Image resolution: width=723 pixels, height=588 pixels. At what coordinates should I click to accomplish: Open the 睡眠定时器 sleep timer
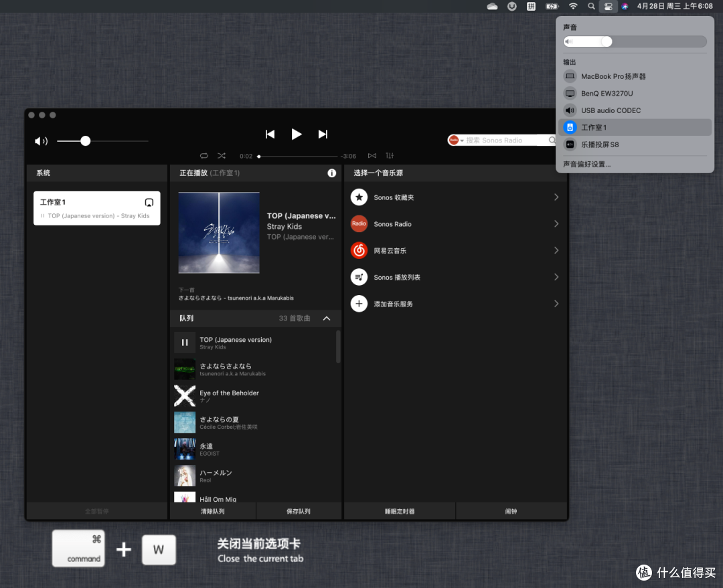point(400,511)
